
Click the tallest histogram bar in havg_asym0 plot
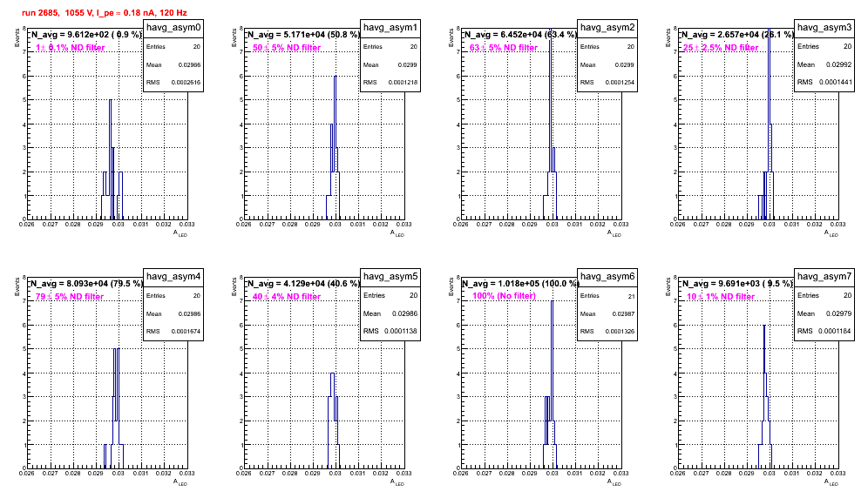(110, 159)
